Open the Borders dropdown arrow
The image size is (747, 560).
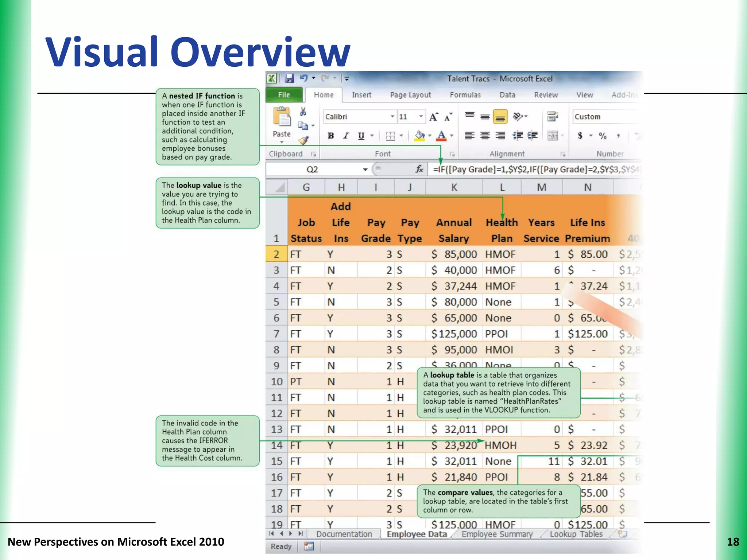click(401, 136)
